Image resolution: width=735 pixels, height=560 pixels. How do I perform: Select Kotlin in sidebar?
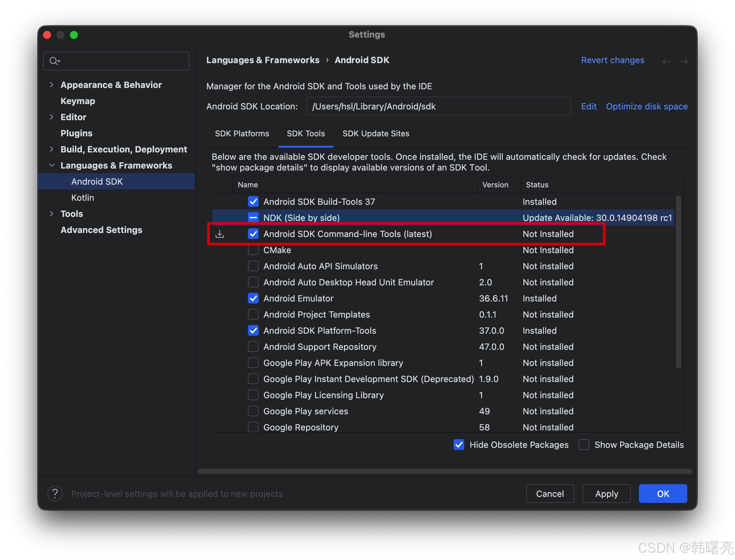click(83, 197)
